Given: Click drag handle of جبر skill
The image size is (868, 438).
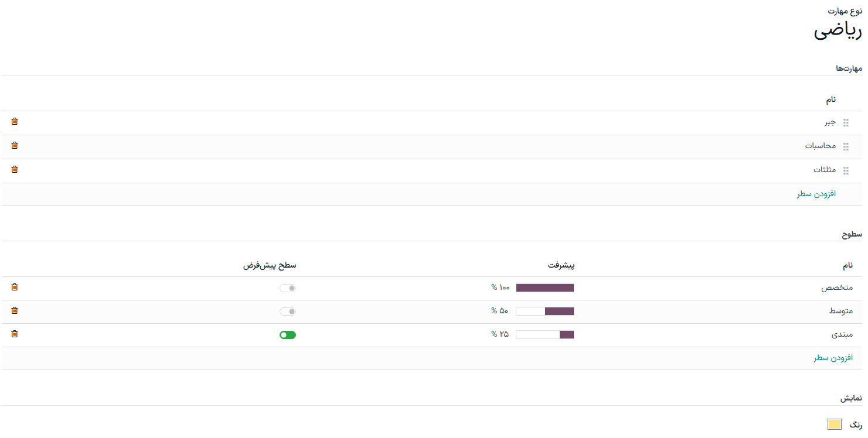Looking at the screenshot, I should (x=846, y=123).
